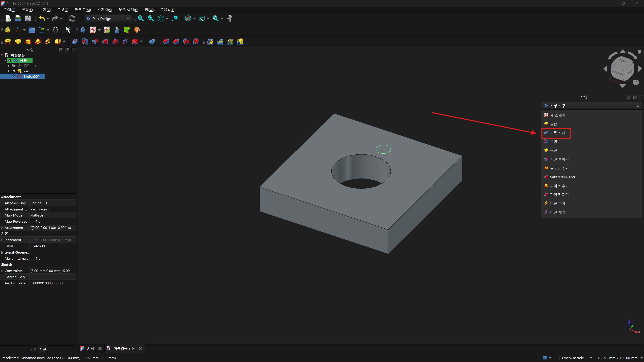Click 구멍 in the task panel

click(553, 142)
